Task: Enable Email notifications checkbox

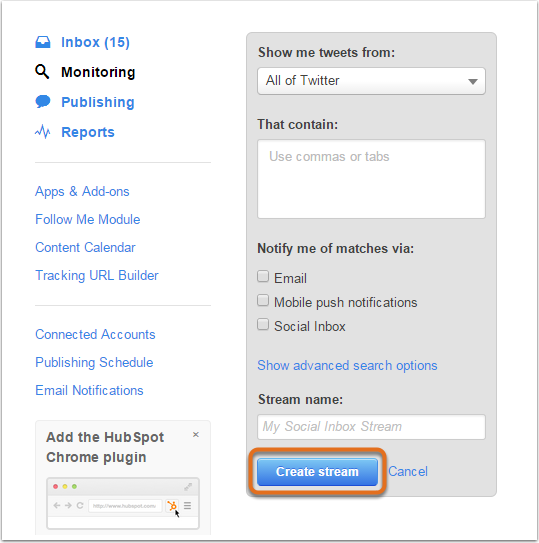Action: tap(263, 277)
